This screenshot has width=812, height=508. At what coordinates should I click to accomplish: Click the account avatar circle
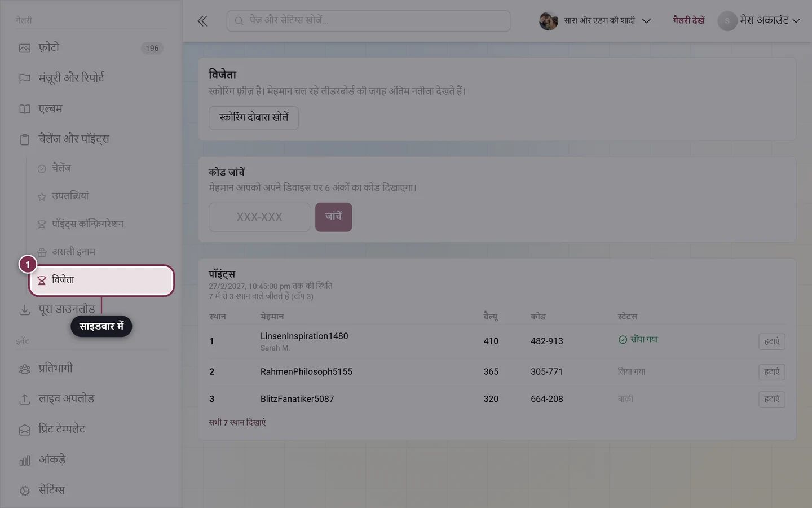pyautogui.click(x=727, y=21)
